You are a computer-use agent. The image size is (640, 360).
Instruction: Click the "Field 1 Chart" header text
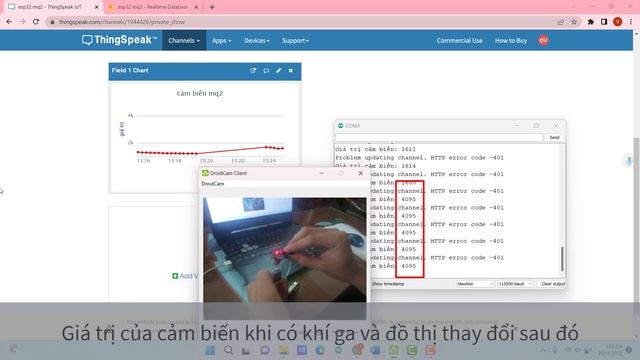tap(130, 70)
